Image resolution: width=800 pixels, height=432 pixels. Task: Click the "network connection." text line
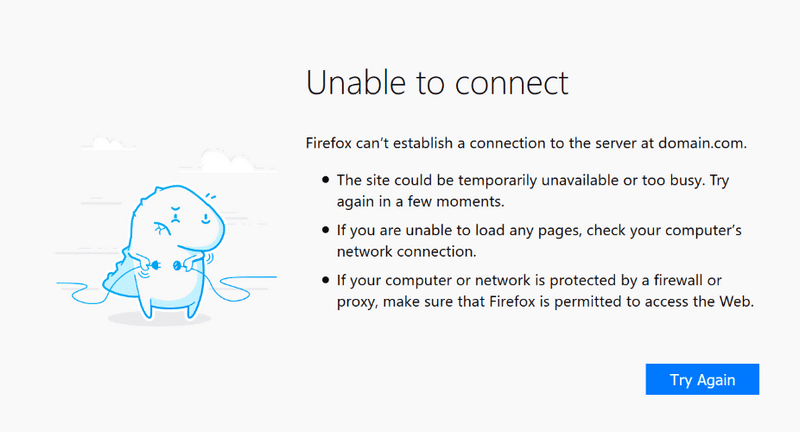click(406, 251)
